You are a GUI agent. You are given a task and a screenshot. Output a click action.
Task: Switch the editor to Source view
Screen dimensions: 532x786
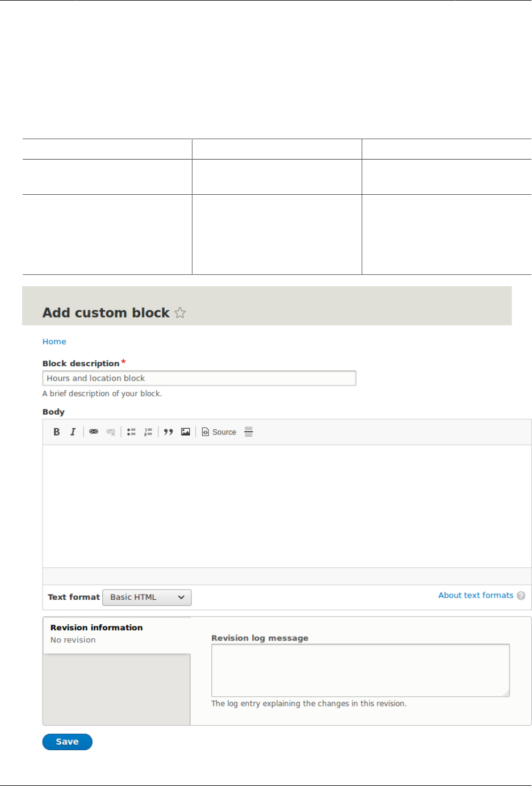point(219,432)
